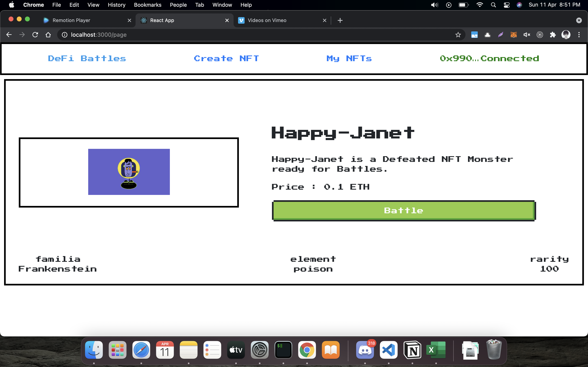Screen dimensions: 588x367
Task: Click the Happy-Janet monster image
Action: pos(129,172)
